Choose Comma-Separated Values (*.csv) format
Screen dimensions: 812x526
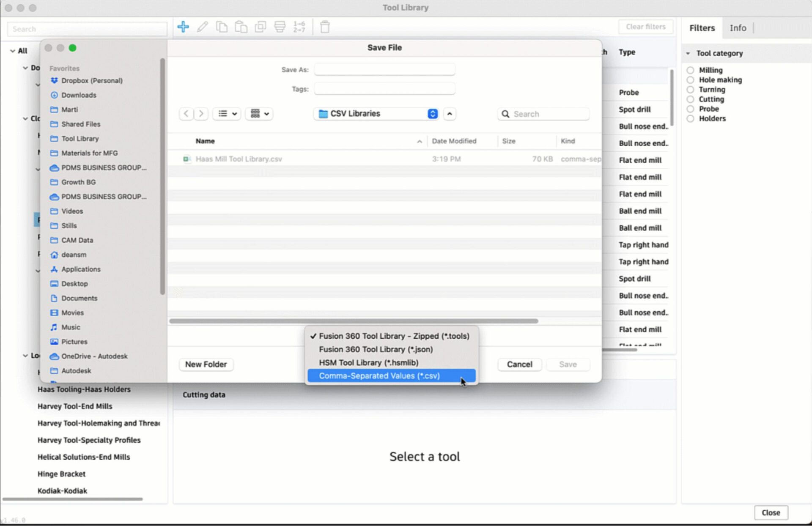379,376
